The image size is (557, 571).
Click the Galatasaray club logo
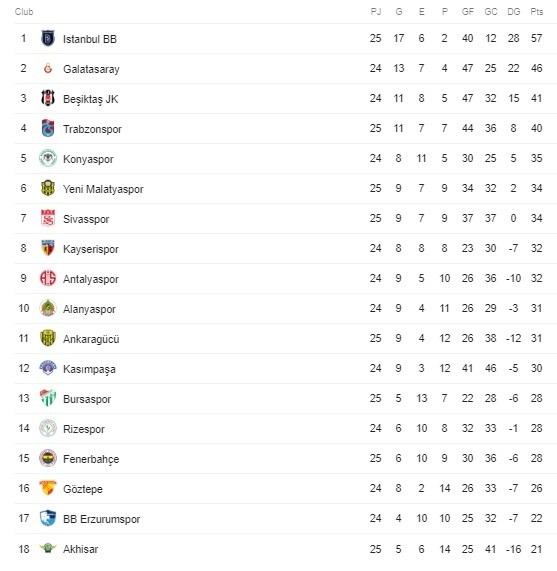point(48,68)
